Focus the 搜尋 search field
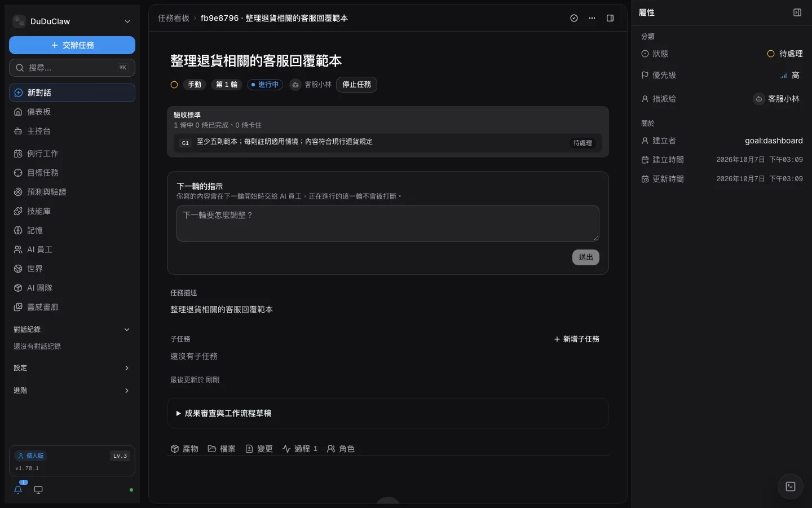The height and width of the screenshot is (508, 812). [72, 68]
